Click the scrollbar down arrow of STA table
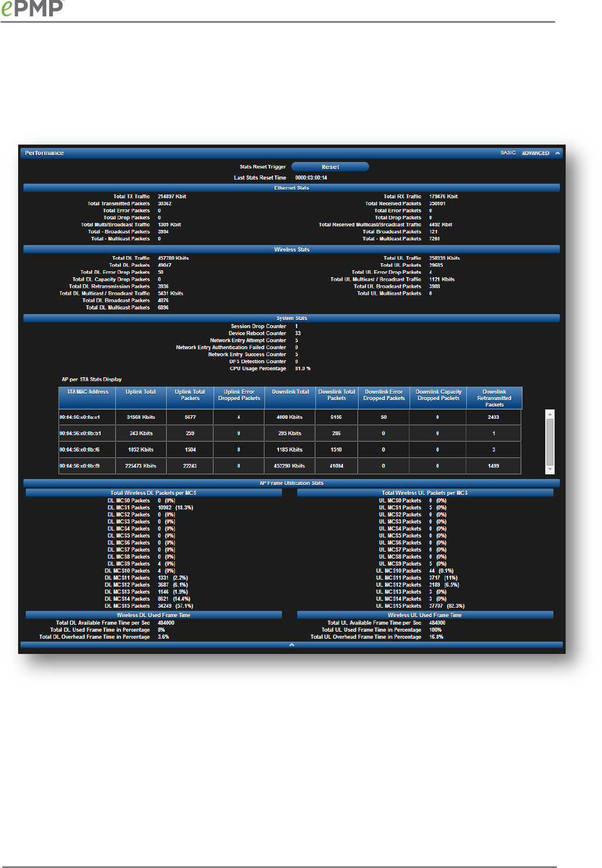 pyautogui.click(x=550, y=470)
